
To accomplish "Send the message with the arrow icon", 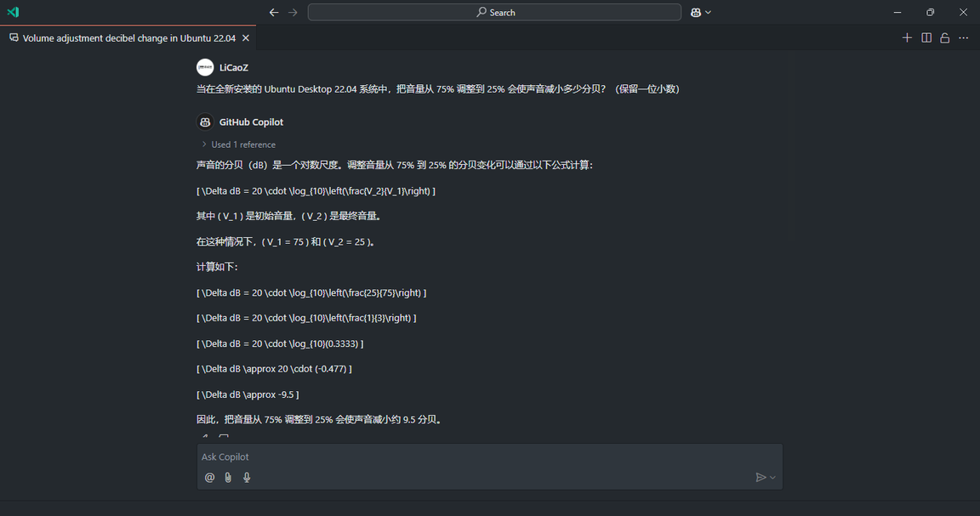I will (x=760, y=477).
